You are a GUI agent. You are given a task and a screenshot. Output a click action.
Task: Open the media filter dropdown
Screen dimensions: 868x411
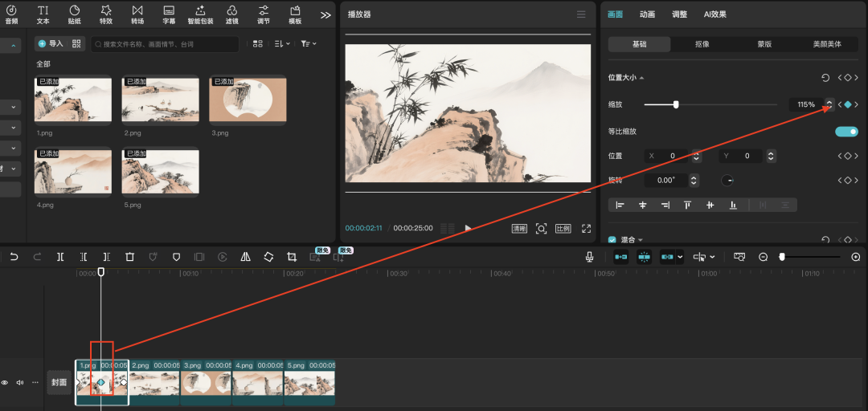(309, 43)
